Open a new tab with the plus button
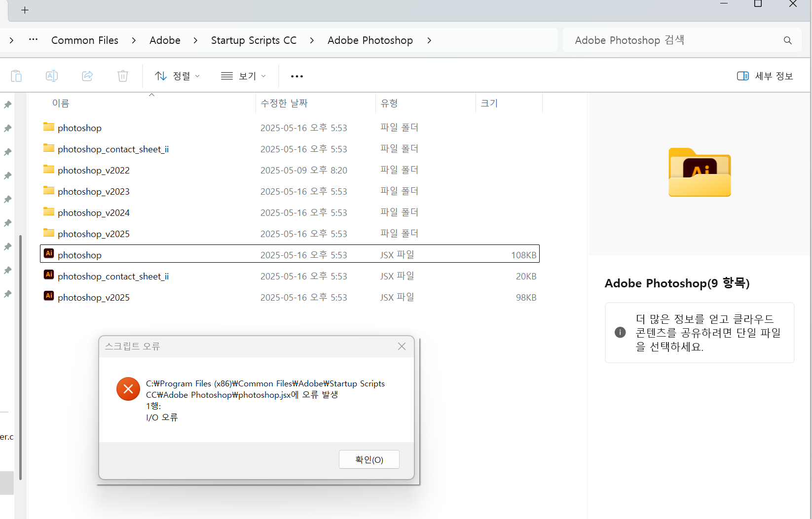This screenshot has width=812, height=519. coord(25,10)
